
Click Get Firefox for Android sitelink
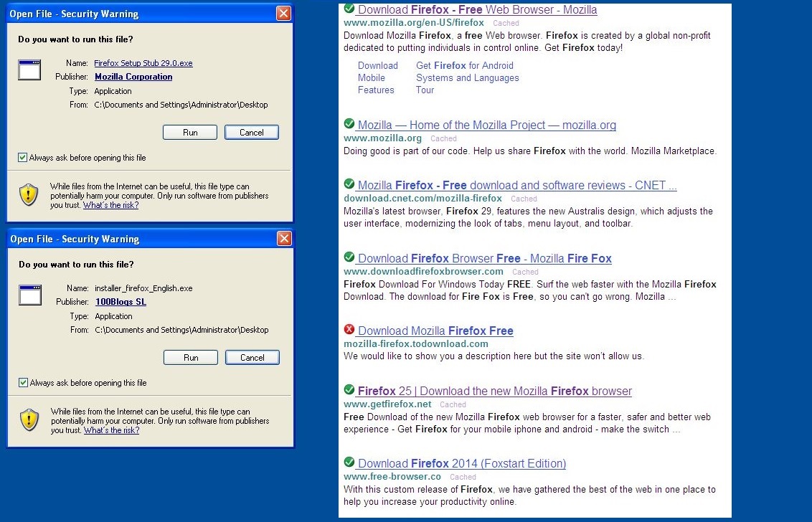[465, 65]
